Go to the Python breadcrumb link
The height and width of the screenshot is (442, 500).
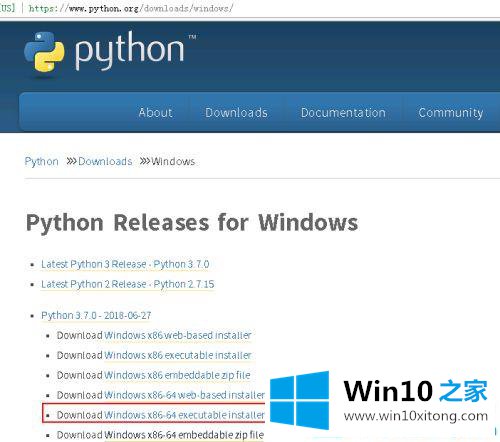coord(42,161)
